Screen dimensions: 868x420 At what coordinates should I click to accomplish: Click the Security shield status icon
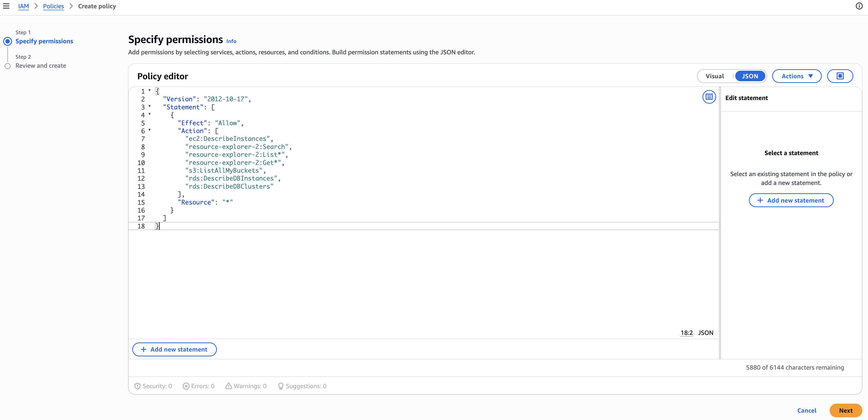tap(137, 386)
